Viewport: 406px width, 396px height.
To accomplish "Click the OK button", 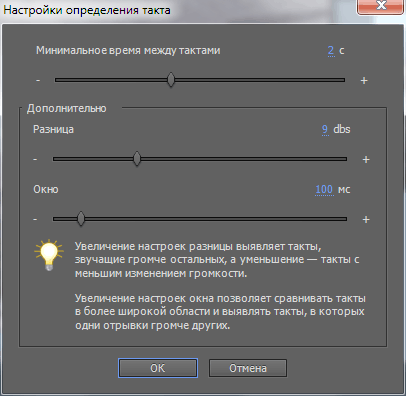I will (158, 368).
